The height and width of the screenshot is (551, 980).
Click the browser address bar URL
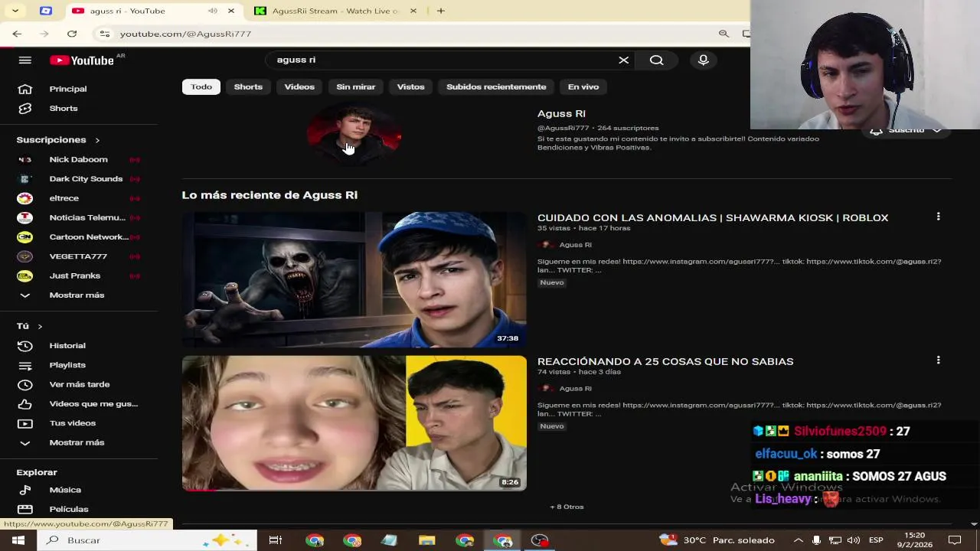point(185,34)
